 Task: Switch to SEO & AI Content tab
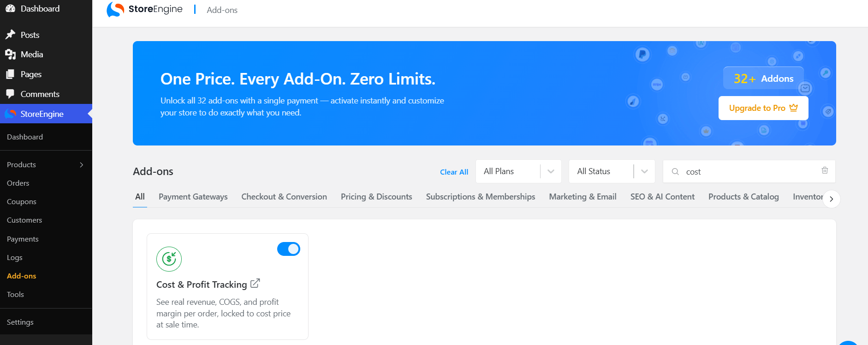click(x=662, y=197)
